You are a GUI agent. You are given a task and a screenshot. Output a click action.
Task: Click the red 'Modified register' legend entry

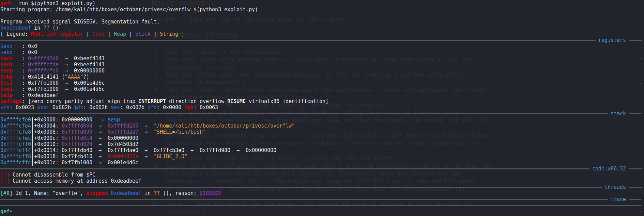click(x=57, y=34)
